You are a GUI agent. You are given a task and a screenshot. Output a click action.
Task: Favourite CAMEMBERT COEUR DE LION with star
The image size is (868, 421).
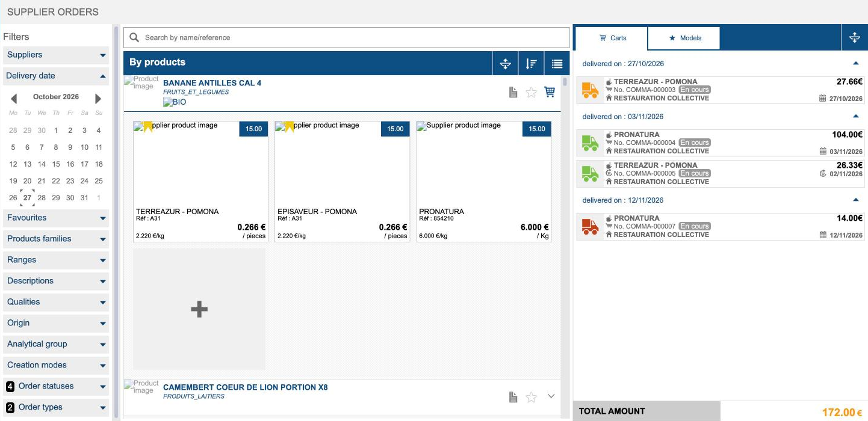point(531,396)
